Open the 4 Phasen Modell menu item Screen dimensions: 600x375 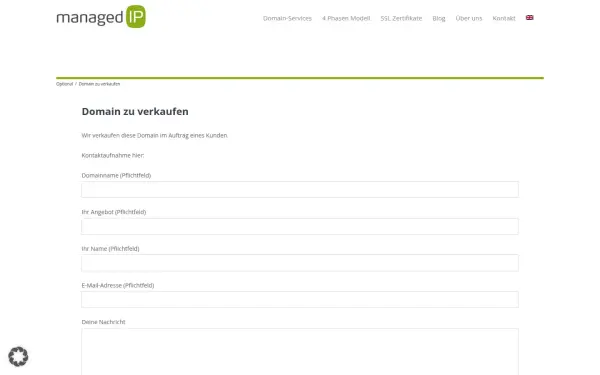(x=346, y=18)
